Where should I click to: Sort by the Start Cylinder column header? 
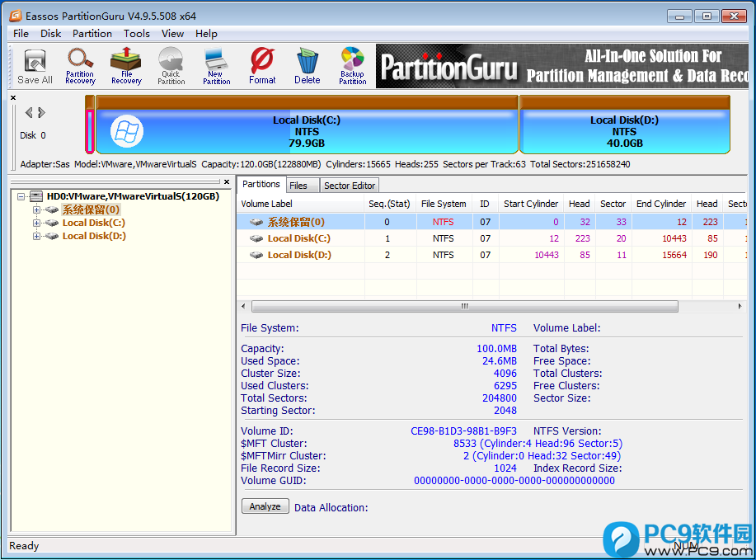pos(531,204)
